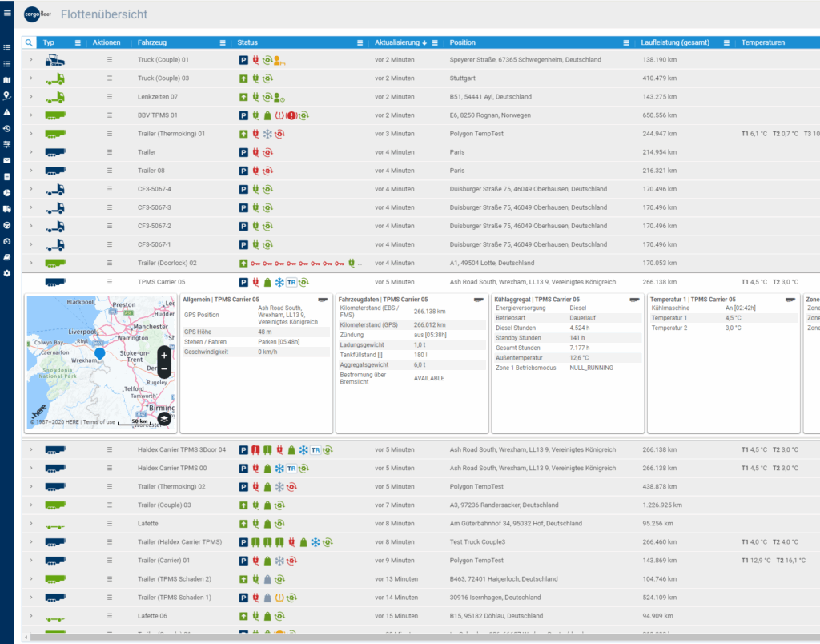
Task: Expand the Lafette row chevron
Action: [31, 523]
